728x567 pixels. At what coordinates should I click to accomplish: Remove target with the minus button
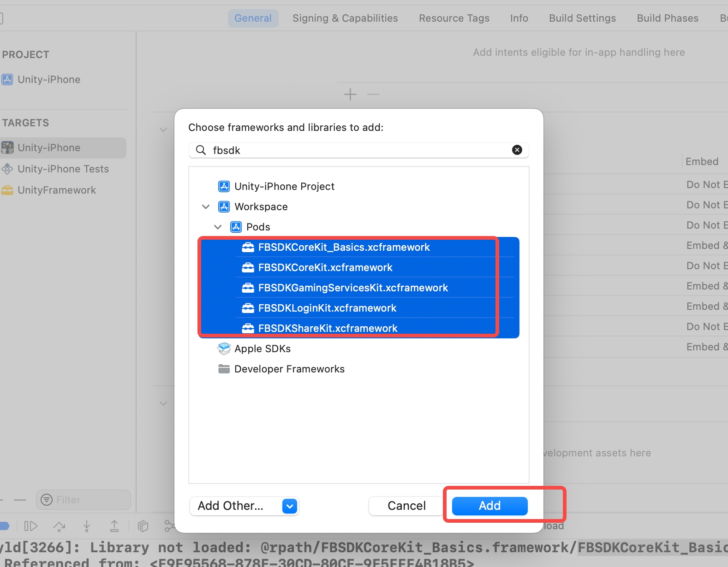pyautogui.click(x=20, y=500)
